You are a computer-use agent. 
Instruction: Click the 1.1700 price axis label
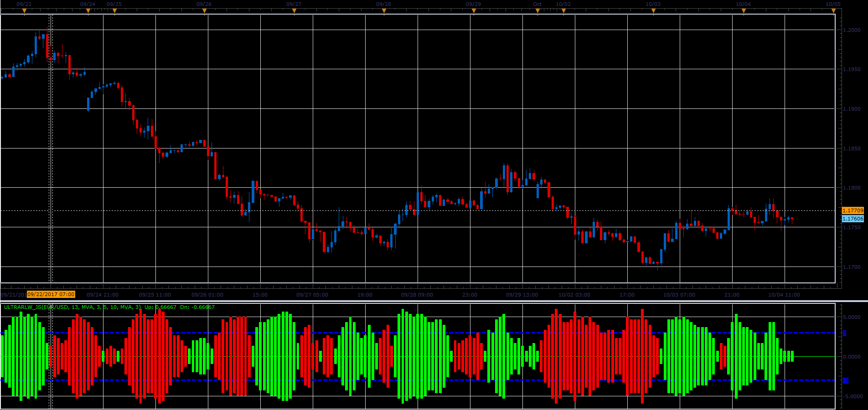(x=852, y=267)
